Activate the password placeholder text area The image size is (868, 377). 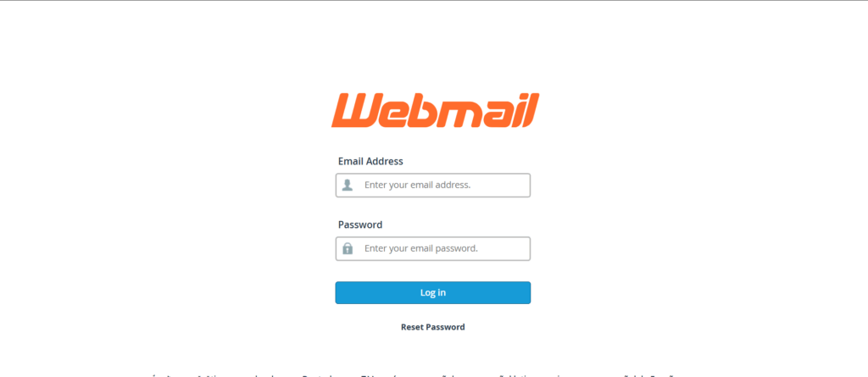(420, 248)
